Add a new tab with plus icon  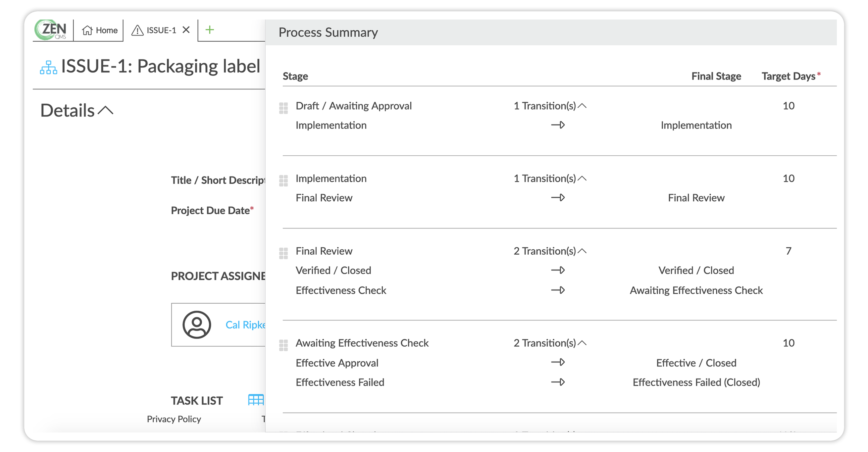point(210,30)
